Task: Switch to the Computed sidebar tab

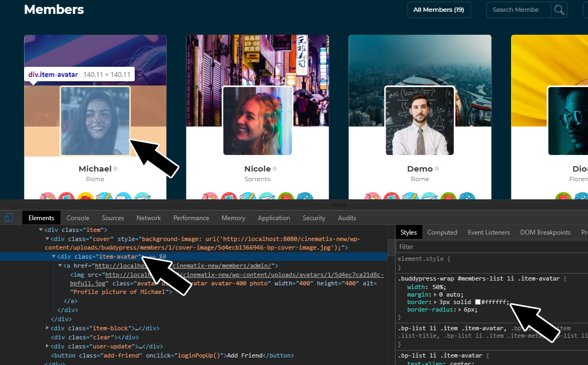Action: pos(442,232)
